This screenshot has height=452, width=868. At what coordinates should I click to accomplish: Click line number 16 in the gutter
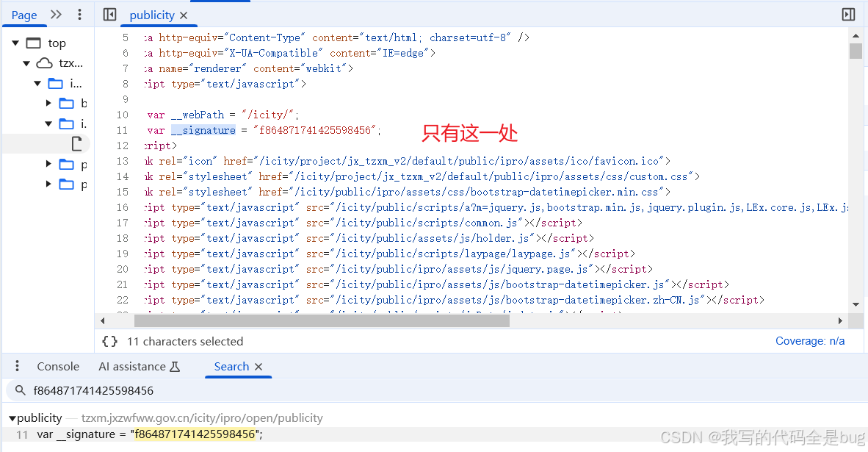122,207
